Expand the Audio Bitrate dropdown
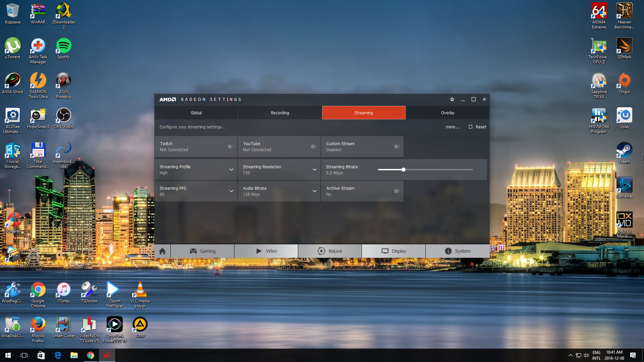This screenshot has height=362, width=644. 314,191
